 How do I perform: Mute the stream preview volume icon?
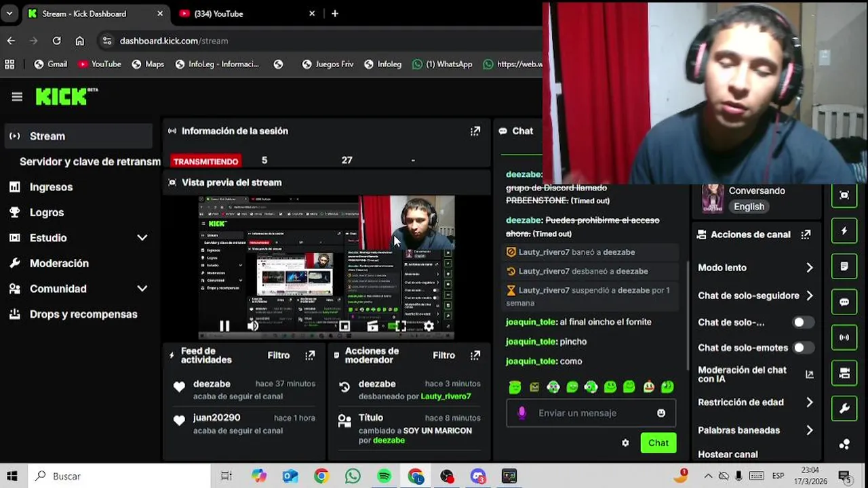point(252,326)
